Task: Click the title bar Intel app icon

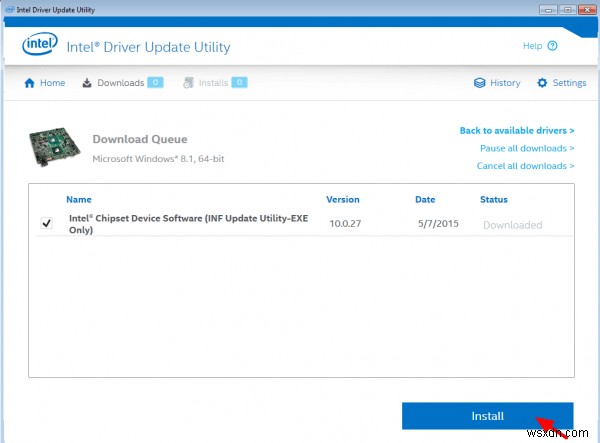Action: coord(10,10)
